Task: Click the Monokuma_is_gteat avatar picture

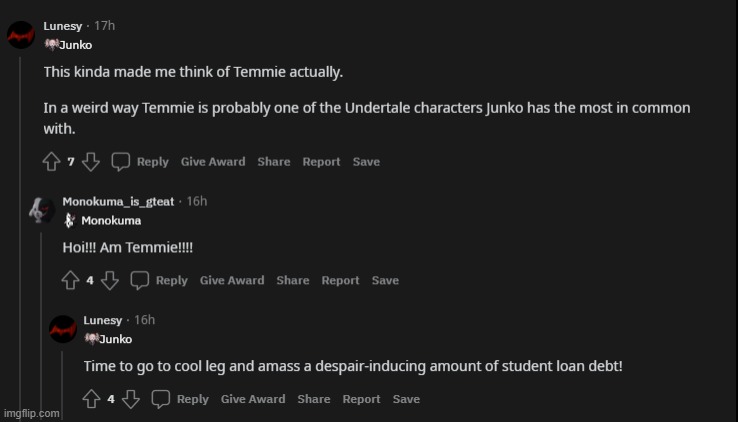Action: point(41,210)
